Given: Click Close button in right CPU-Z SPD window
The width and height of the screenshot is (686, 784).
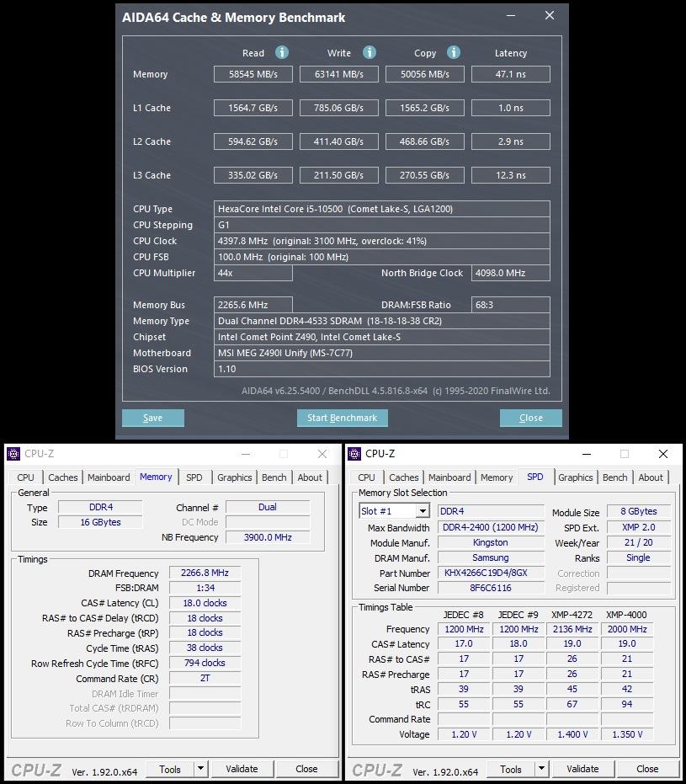Looking at the screenshot, I should pyautogui.click(x=647, y=769).
